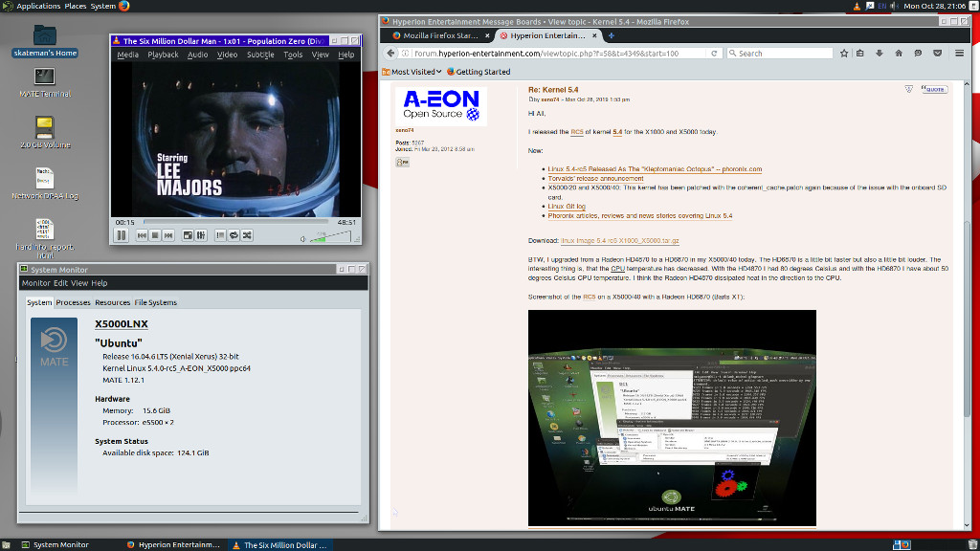Send private message to xeno74

point(403,163)
